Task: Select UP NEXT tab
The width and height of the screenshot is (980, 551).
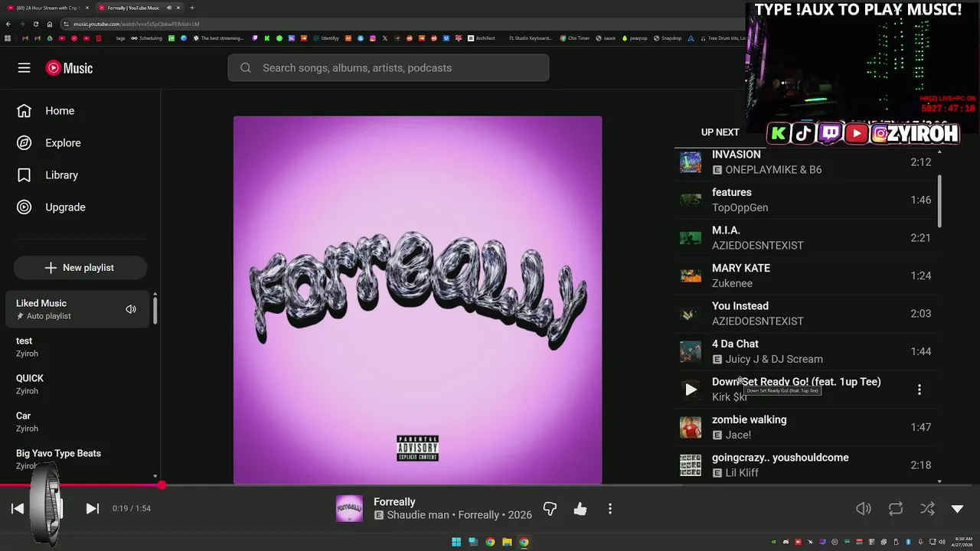Action: [720, 132]
